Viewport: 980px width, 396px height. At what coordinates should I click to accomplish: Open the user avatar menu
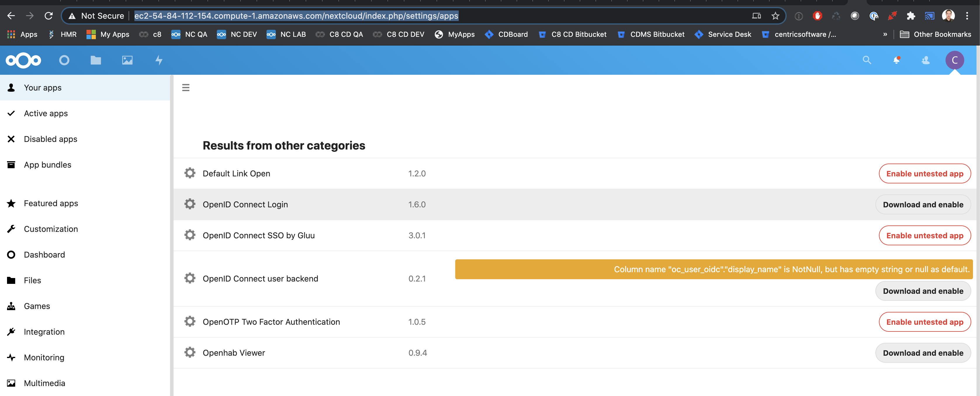tap(955, 60)
